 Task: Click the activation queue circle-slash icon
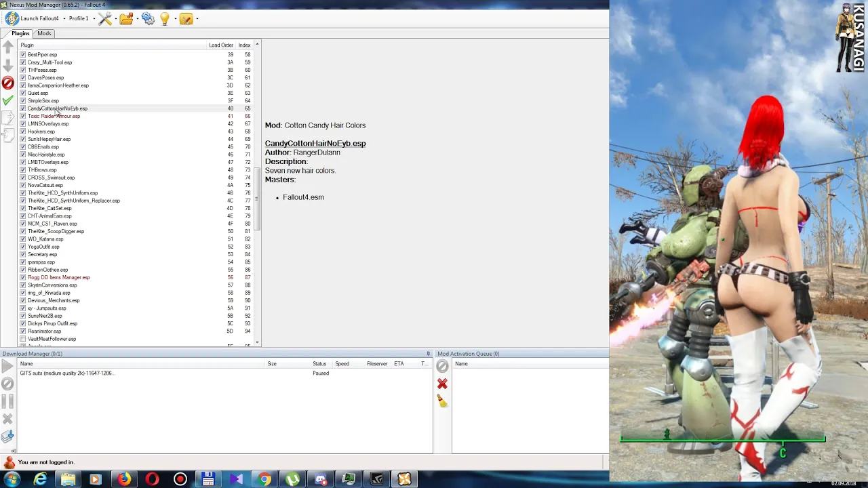(442, 367)
